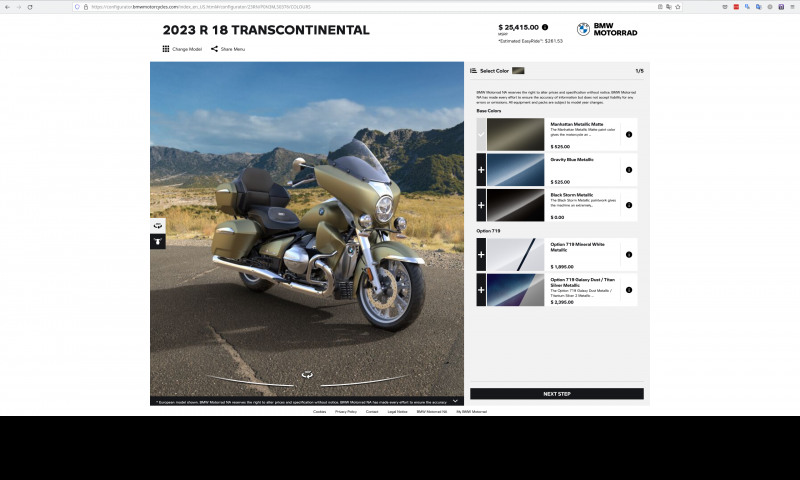Select the Manhattan Metallic Matte color swatch

515,135
